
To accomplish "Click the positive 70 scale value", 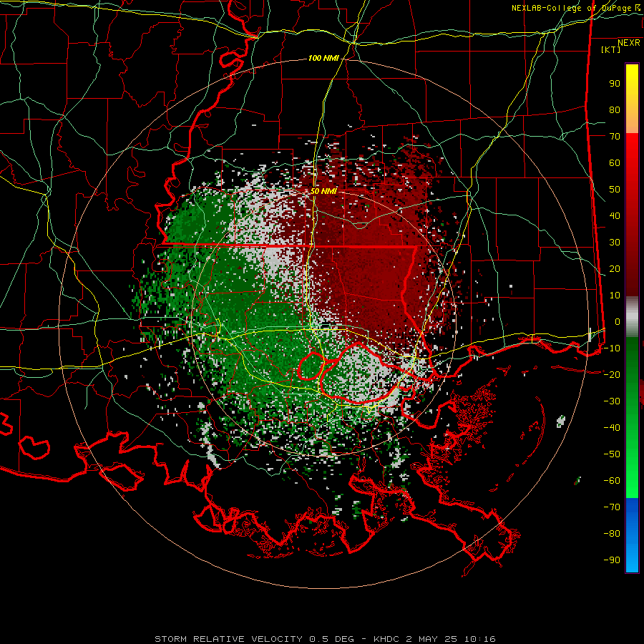I will pyautogui.click(x=615, y=137).
